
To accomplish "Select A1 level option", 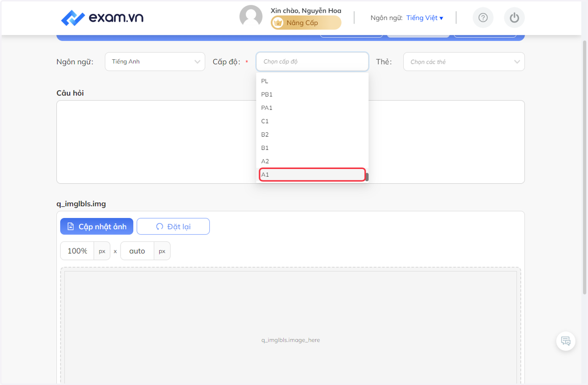I will 312,175.
